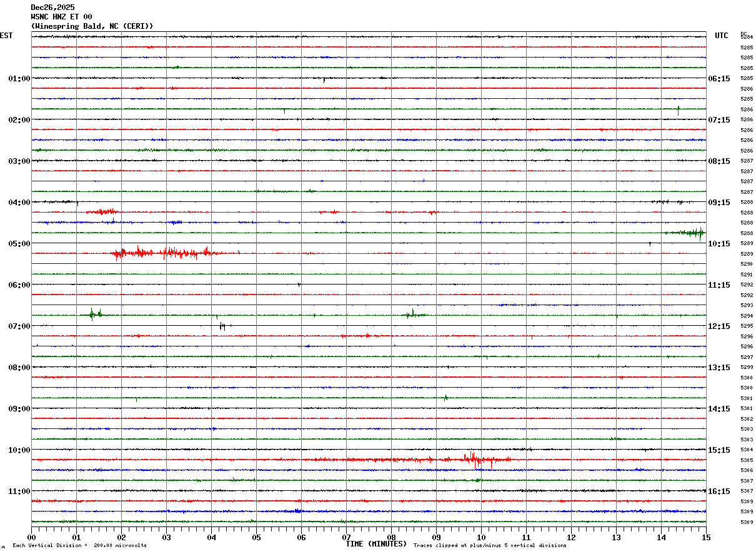Select the 11:00 EST row label
Screen dimensions: 756x554
(x=19, y=491)
